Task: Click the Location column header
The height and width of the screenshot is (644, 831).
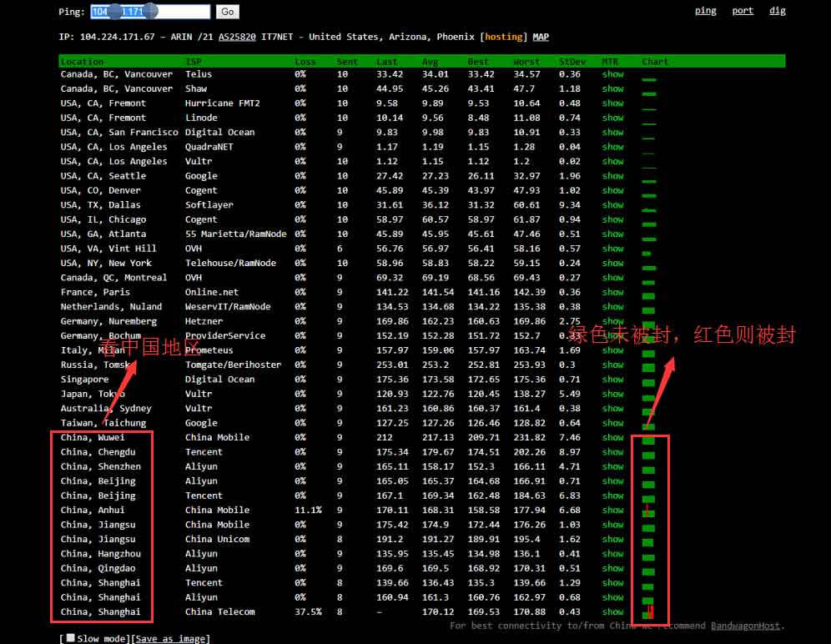Action: [82, 62]
